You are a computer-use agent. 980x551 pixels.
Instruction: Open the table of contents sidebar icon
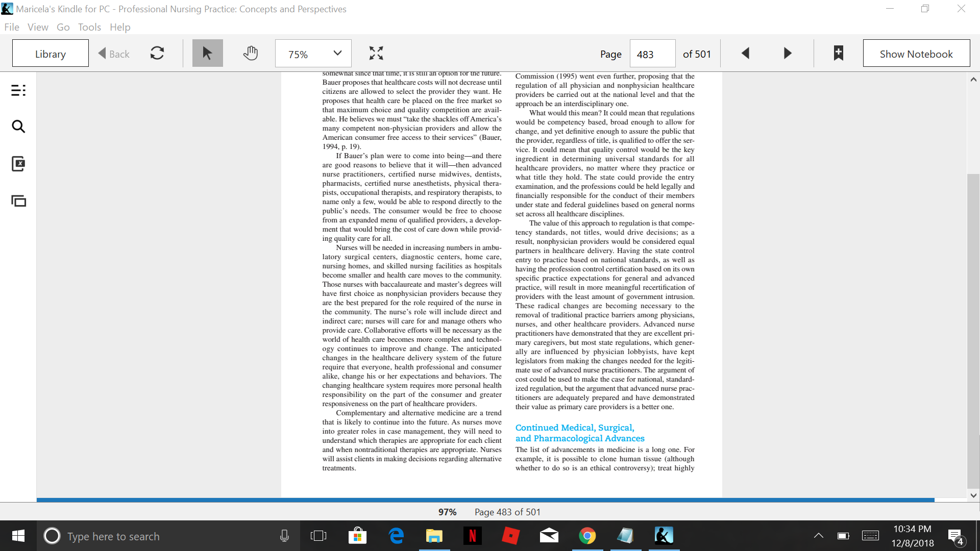click(x=18, y=90)
